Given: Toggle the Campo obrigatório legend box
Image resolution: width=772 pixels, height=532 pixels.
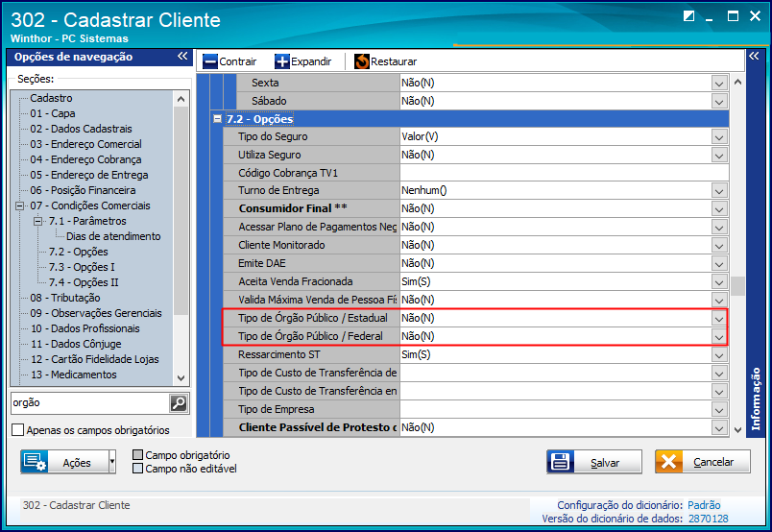Looking at the screenshot, I should (138, 454).
